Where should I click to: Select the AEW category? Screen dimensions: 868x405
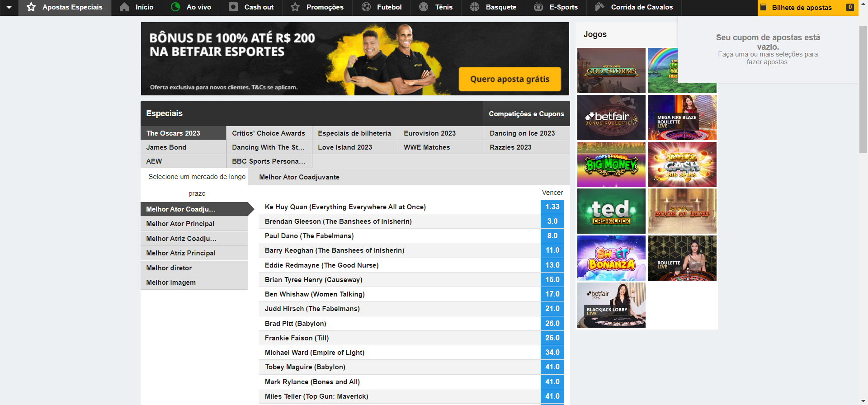tap(183, 161)
